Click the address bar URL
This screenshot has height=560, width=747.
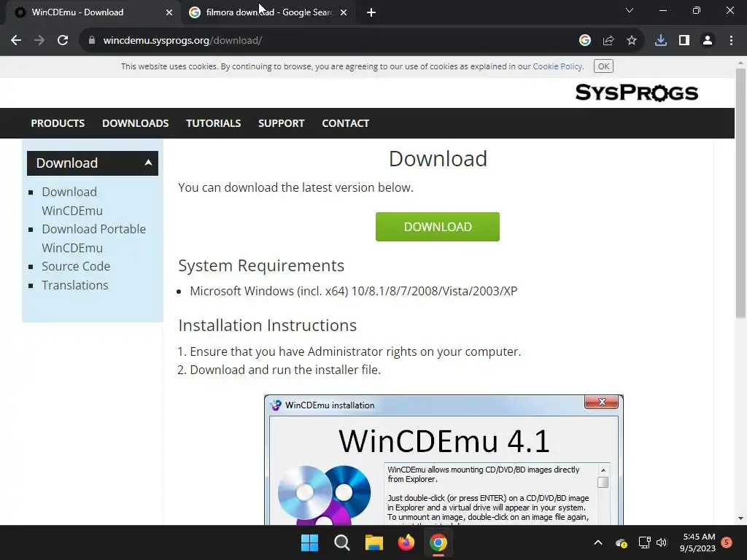click(x=182, y=41)
